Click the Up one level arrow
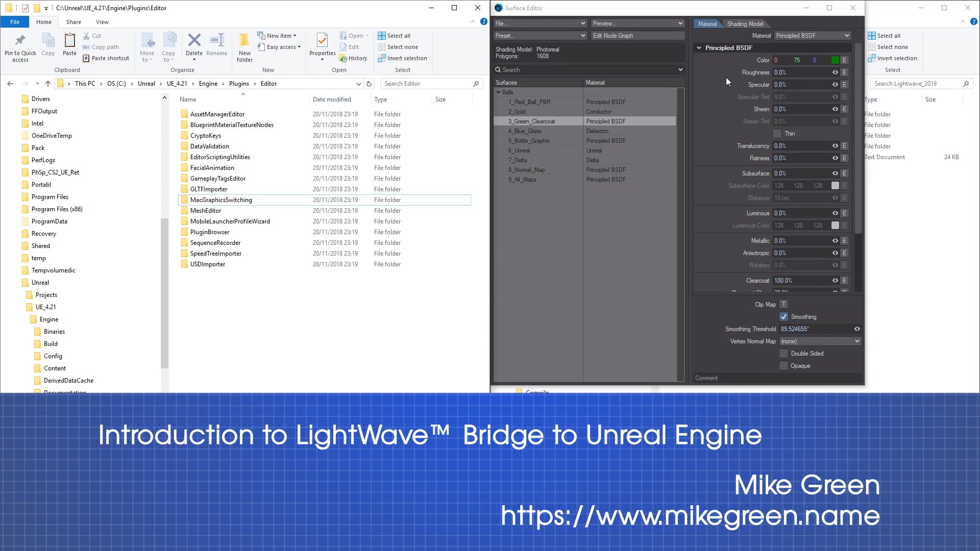Screen dimensions: 980x551 (48, 84)
